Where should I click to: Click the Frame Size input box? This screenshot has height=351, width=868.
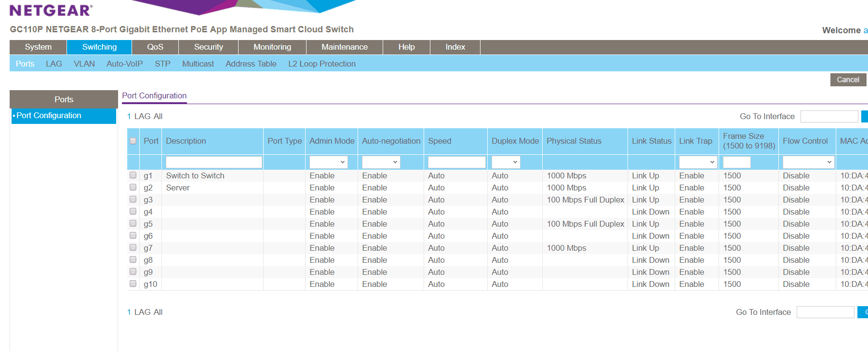(736, 162)
